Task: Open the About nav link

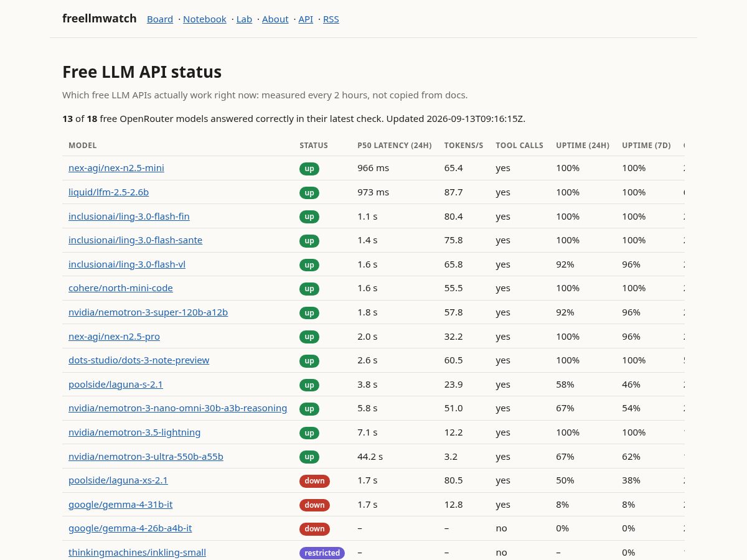Action: (275, 19)
